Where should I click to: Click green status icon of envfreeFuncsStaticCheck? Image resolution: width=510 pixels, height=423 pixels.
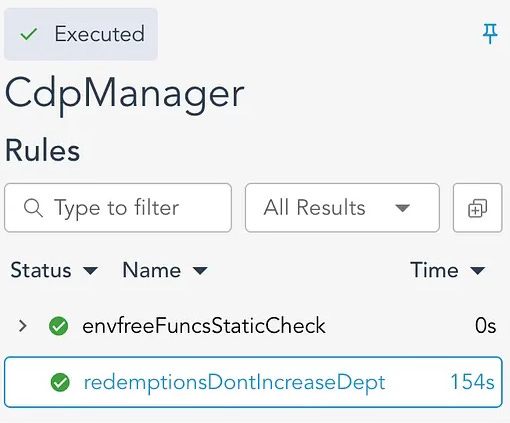coord(59,326)
